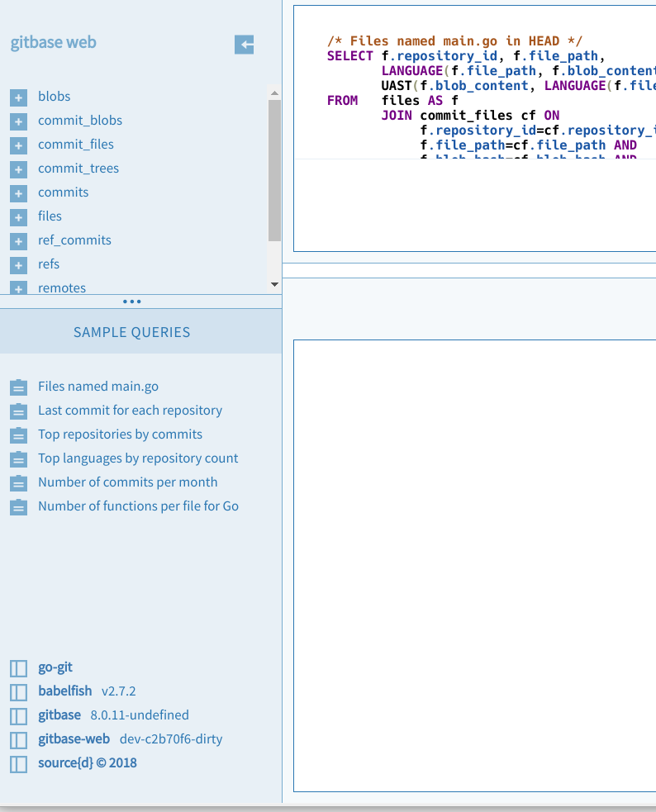Screen dimensions: 656x812
Task: Click the table list scrollbar down arrow
Action: click(275, 284)
